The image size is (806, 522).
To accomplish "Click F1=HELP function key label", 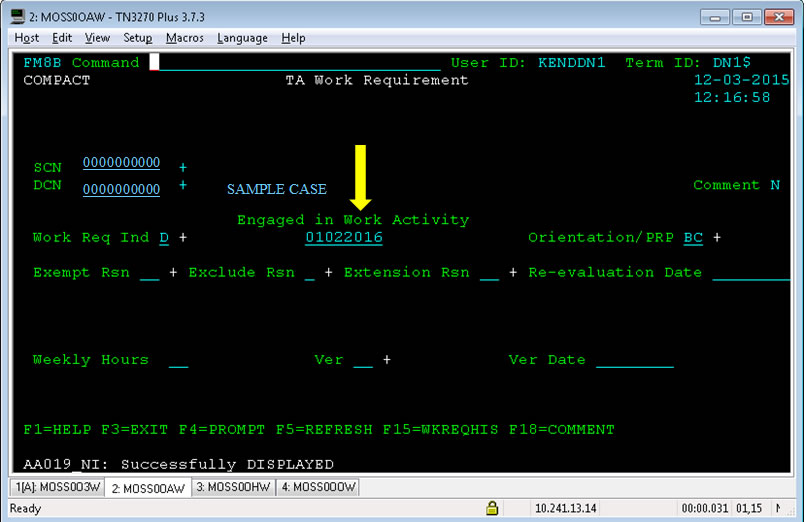I will pyautogui.click(x=58, y=430).
